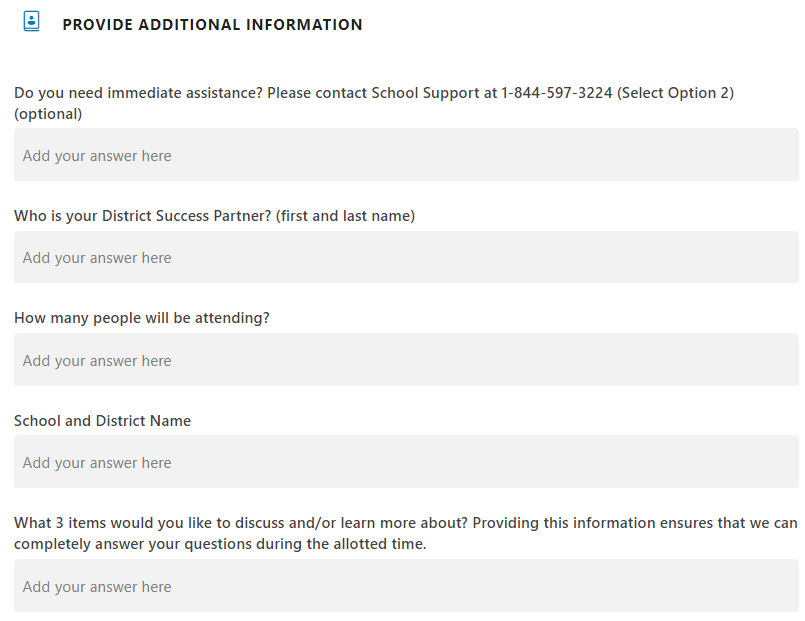Click the 3 discussion items answer field
The width and height of the screenshot is (805, 621).
pyautogui.click(x=406, y=586)
